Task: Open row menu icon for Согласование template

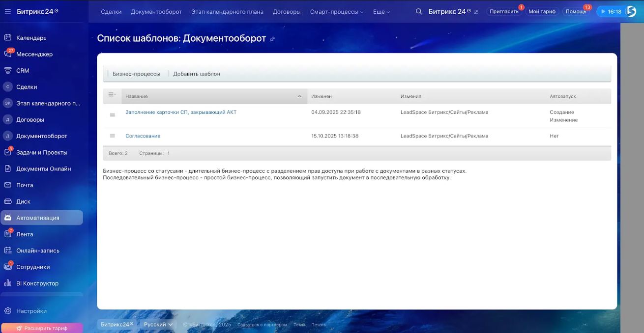Action: (x=112, y=136)
